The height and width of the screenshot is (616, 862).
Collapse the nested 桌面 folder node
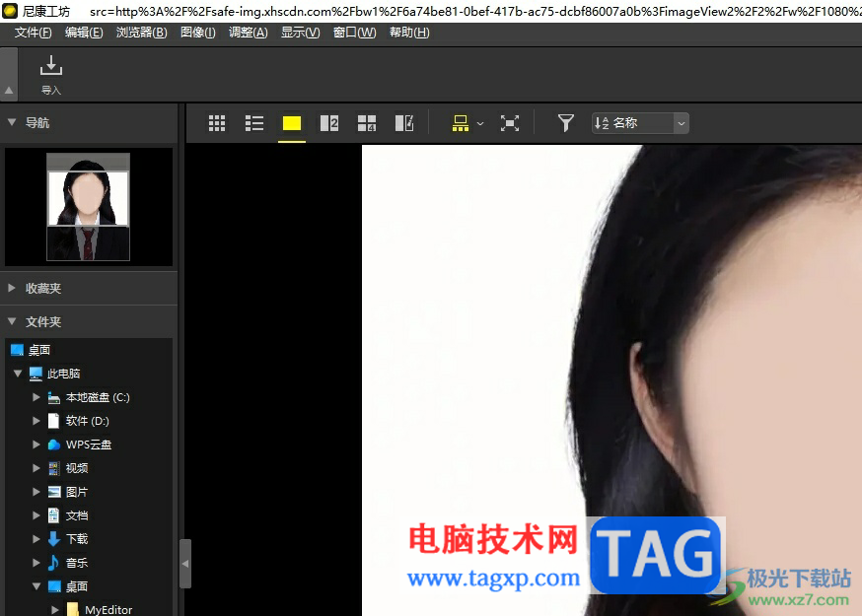click(x=36, y=586)
